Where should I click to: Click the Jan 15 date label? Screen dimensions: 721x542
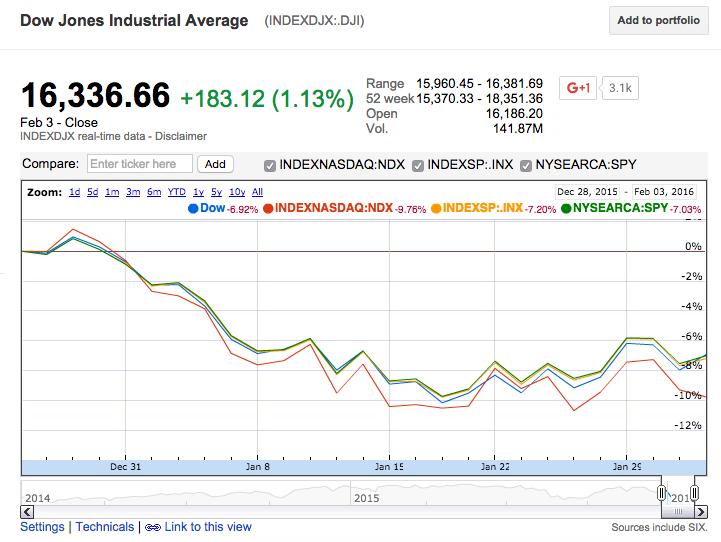point(389,467)
